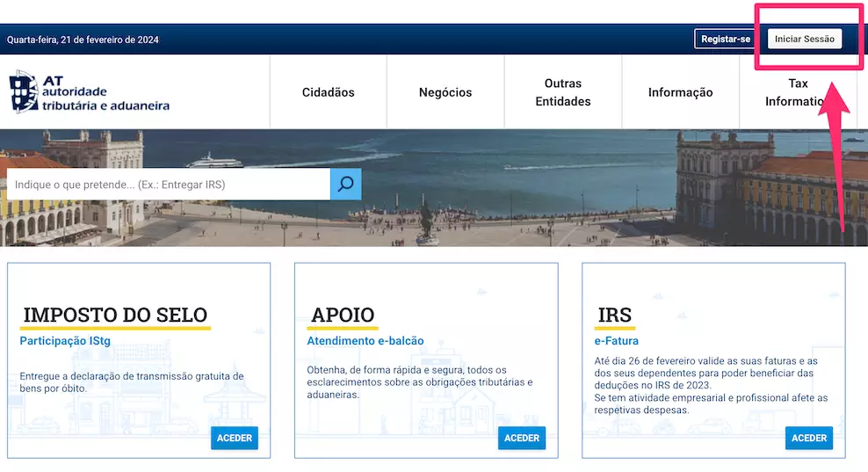This screenshot has height=472, width=868.
Task: Open the Outras Entidades menu
Action: (x=563, y=92)
